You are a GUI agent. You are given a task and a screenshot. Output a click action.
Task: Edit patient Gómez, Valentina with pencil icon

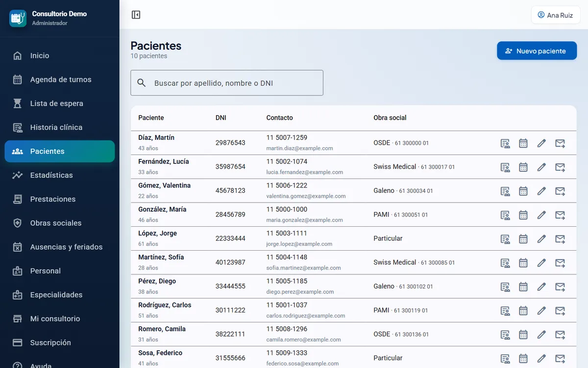point(541,191)
